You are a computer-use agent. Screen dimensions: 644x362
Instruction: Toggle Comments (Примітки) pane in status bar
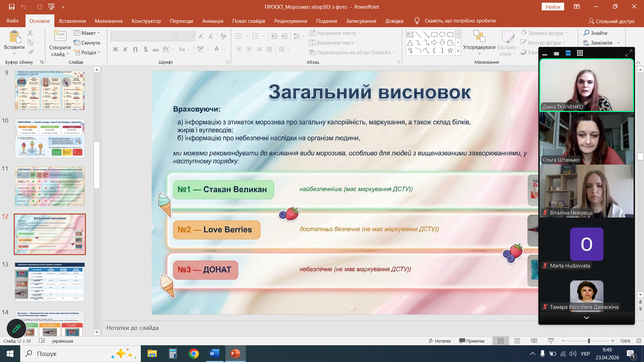tap(472, 341)
